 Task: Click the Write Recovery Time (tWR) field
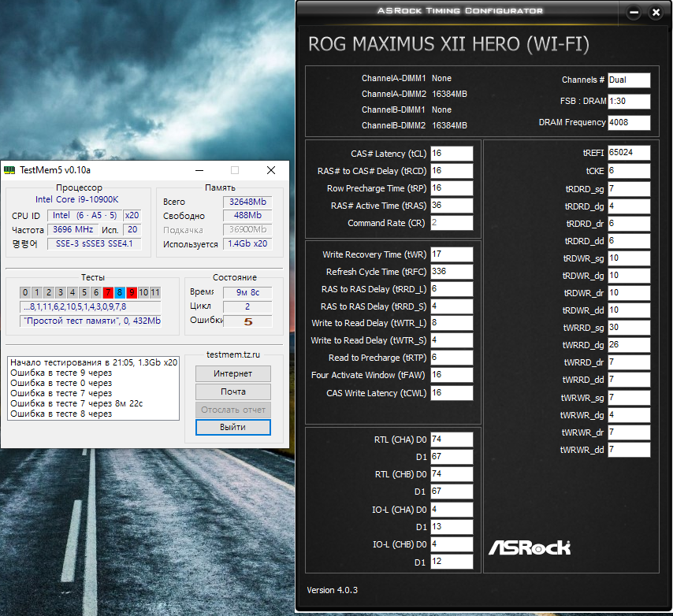pyautogui.click(x=452, y=254)
